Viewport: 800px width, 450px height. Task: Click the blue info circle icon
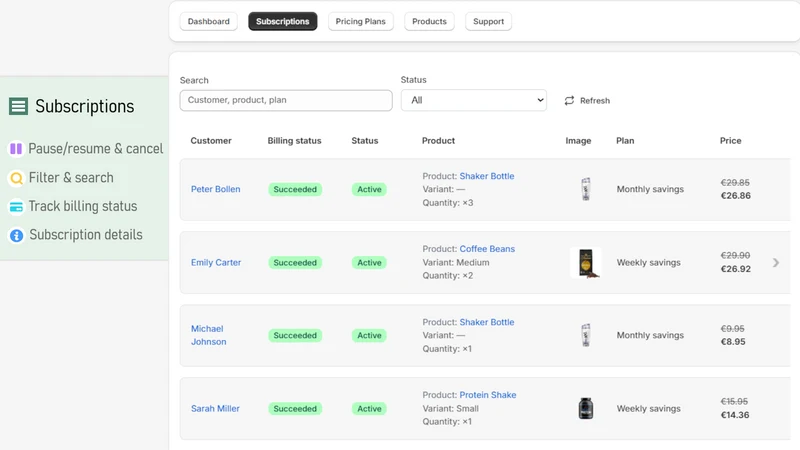16,235
